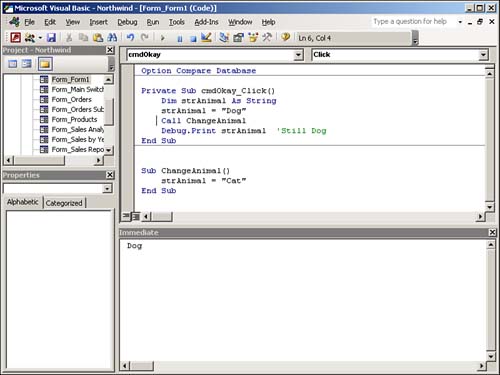Open the Object Browser toolbar icon
This screenshot has height=375, width=500.
pos(253,37)
